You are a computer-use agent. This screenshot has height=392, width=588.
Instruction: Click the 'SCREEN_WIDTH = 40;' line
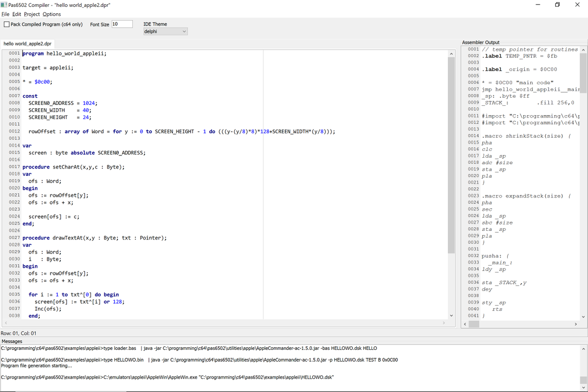60,110
